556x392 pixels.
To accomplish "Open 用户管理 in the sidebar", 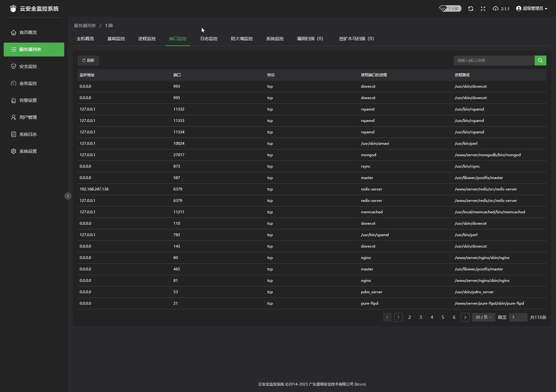I will coord(28,117).
